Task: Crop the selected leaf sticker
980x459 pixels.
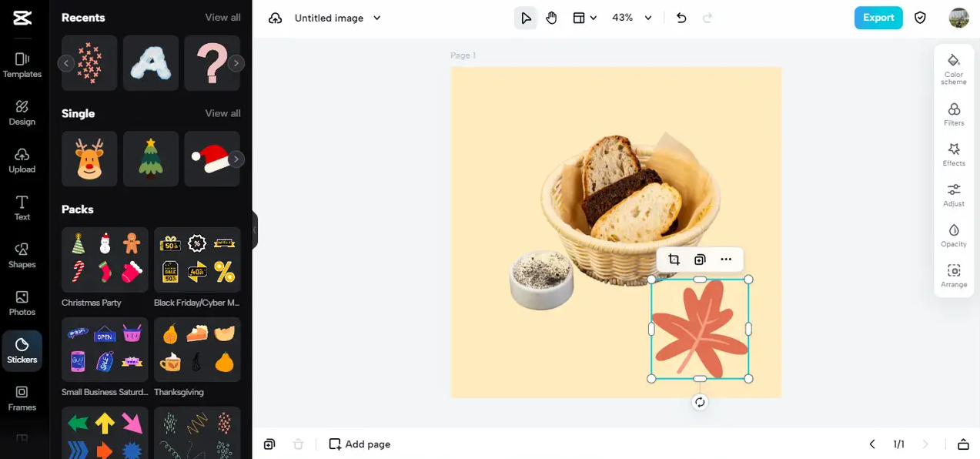Action: [x=674, y=260]
